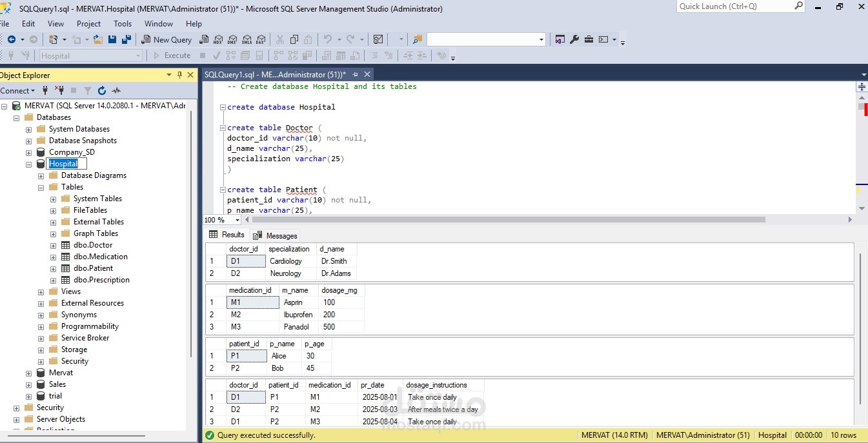Pin the Object Explorer panel
This screenshot has width=868, height=443.
[179, 75]
